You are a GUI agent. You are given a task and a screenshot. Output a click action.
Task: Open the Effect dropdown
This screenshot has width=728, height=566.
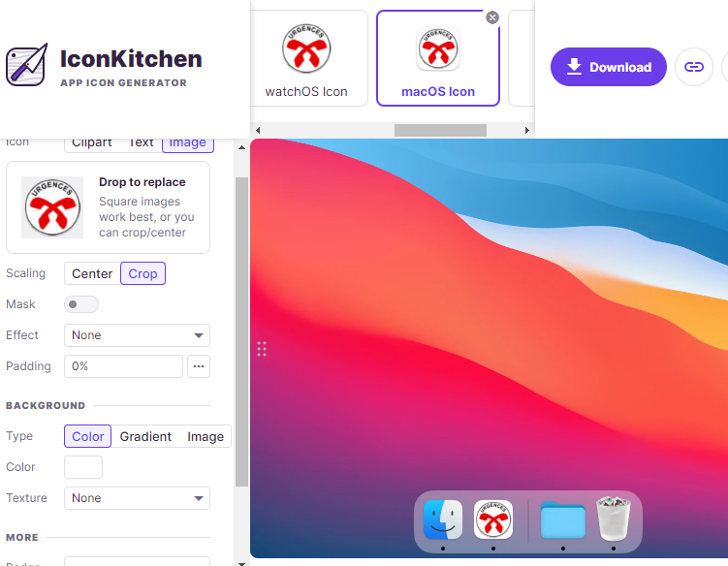click(x=137, y=335)
